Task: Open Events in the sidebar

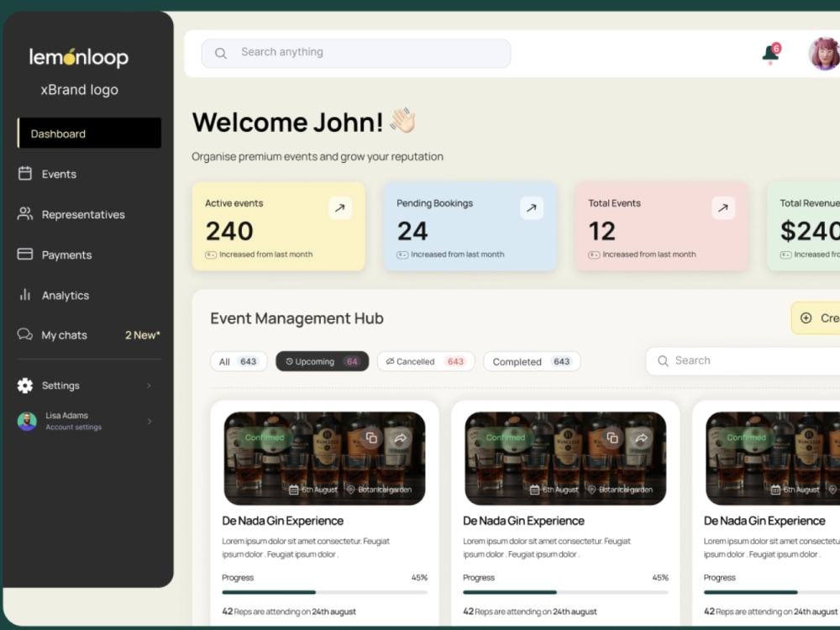Action: [x=59, y=174]
